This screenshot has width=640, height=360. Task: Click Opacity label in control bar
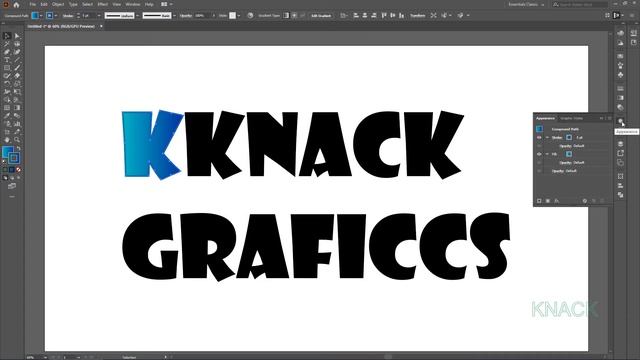pos(186,16)
